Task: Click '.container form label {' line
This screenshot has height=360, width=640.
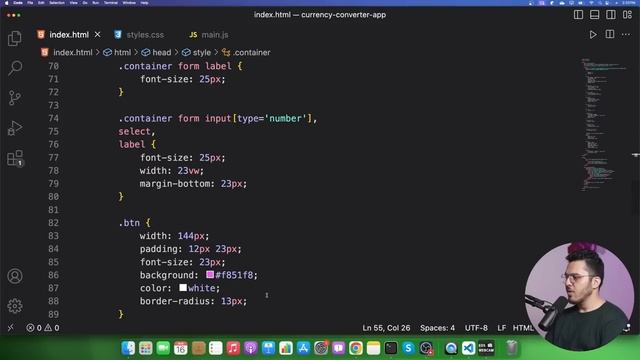Action: tap(180, 66)
